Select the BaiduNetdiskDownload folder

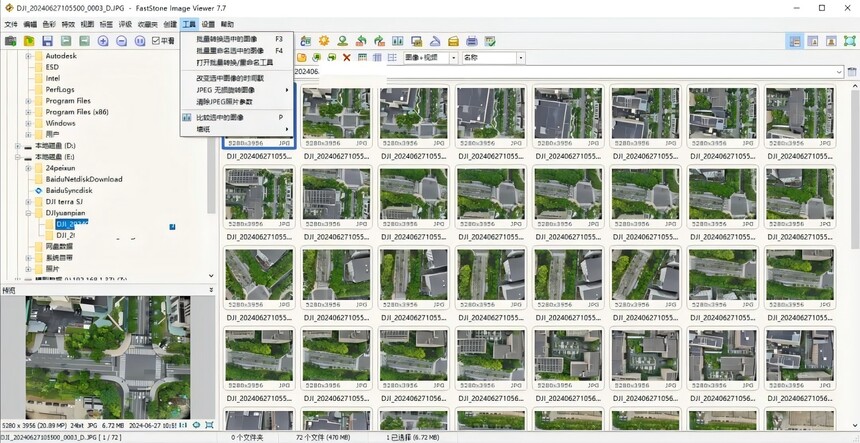84,179
